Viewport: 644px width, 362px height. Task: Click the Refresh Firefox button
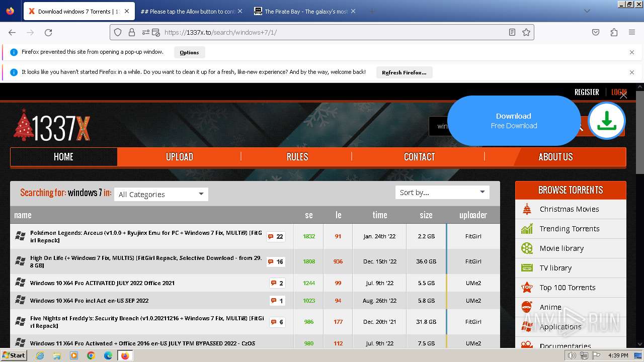click(x=404, y=72)
